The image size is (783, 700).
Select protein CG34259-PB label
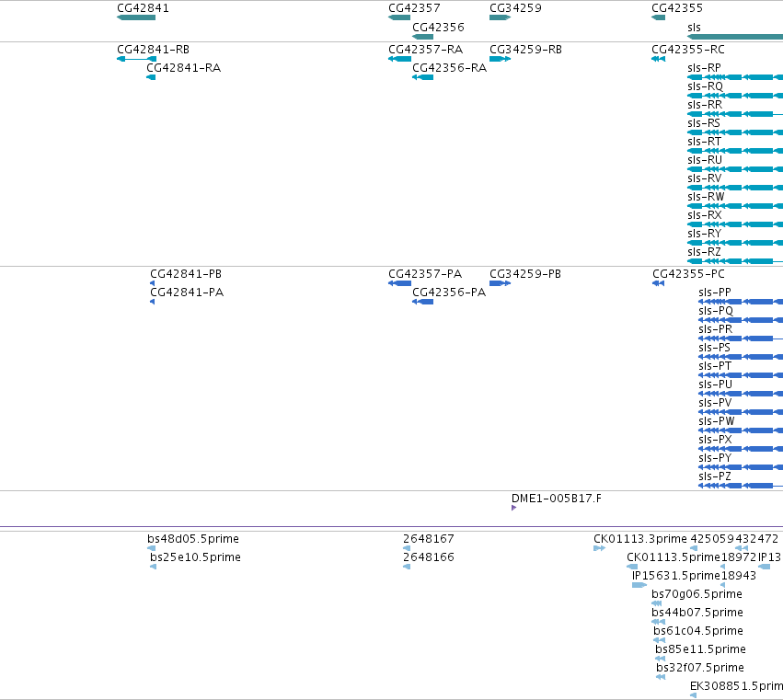coord(525,274)
